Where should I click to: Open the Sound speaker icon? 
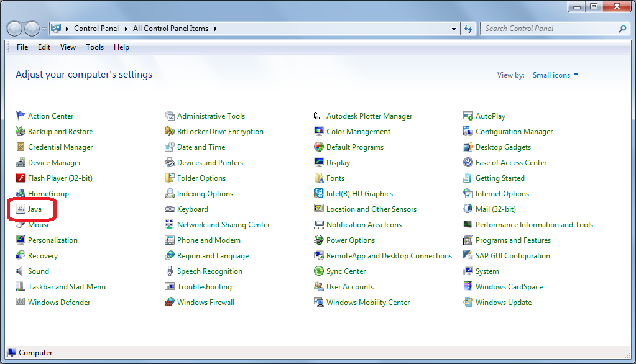[x=21, y=271]
